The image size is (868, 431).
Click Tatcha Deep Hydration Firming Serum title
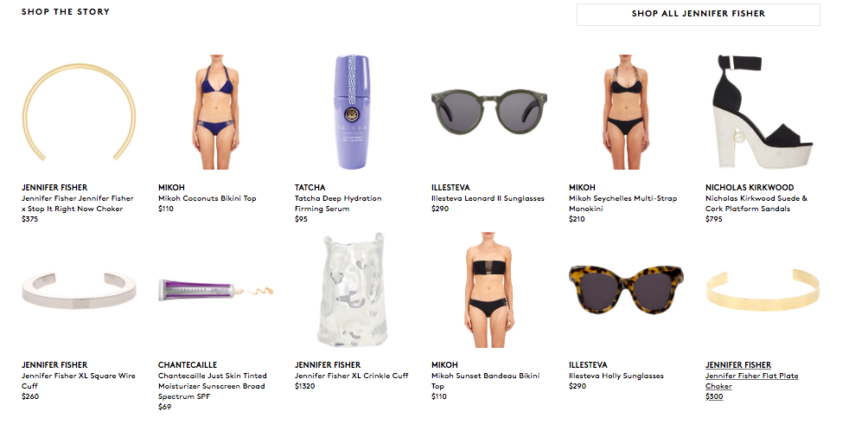[338, 203]
